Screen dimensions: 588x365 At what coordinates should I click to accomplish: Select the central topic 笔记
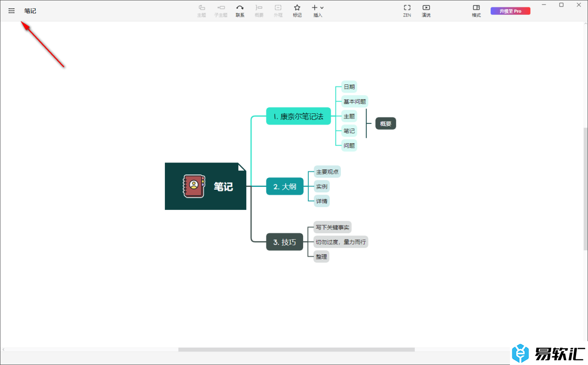(x=205, y=186)
